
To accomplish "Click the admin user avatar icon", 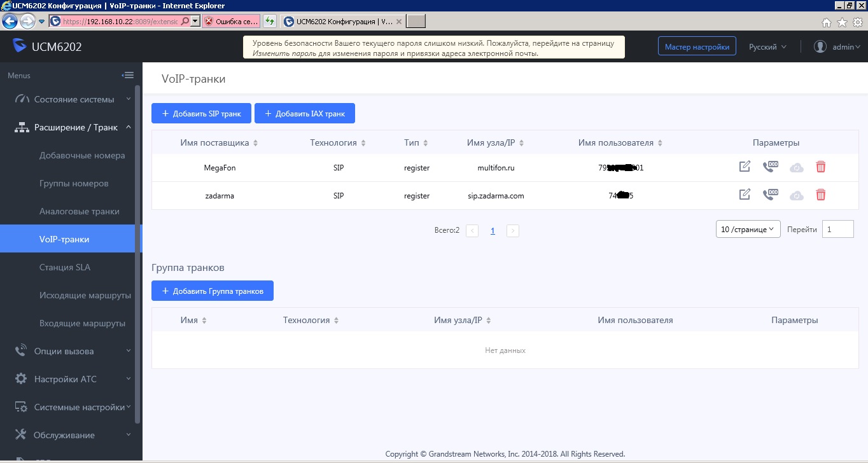I will coord(820,46).
